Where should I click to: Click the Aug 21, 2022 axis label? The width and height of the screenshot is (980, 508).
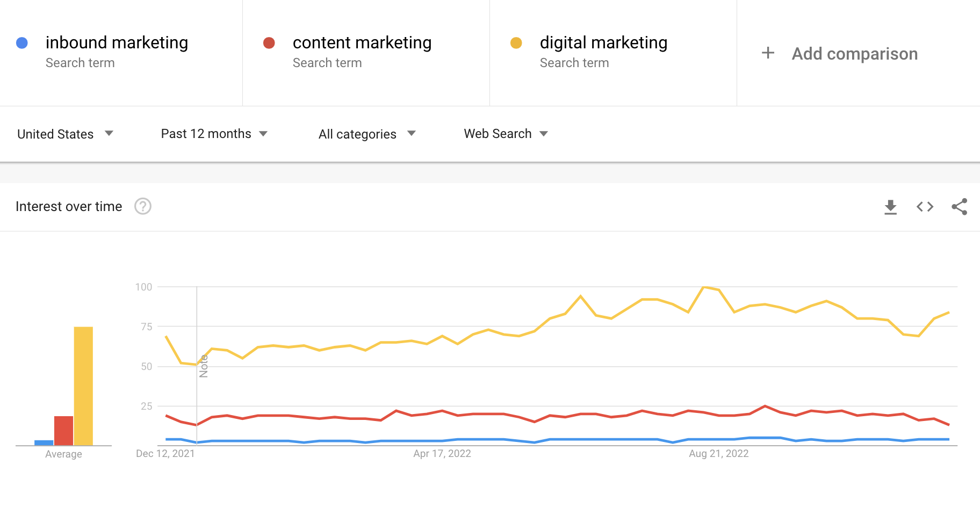[718, 453]
